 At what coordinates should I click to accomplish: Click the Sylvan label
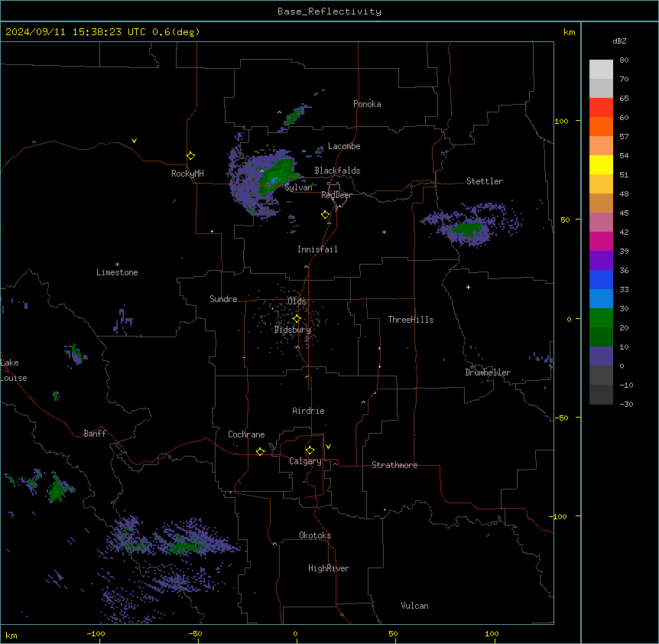(x=298, y=187)
